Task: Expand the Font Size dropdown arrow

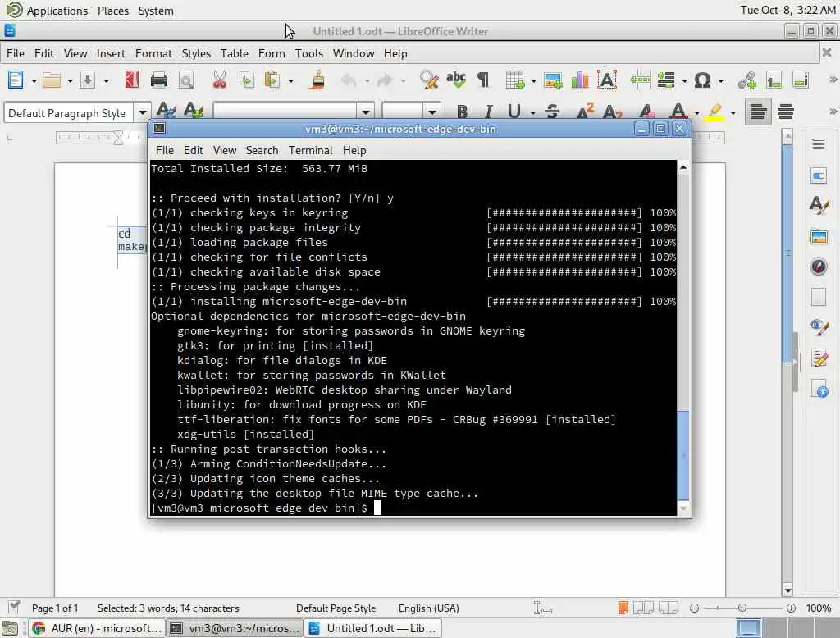Action: tap(431, 112)
